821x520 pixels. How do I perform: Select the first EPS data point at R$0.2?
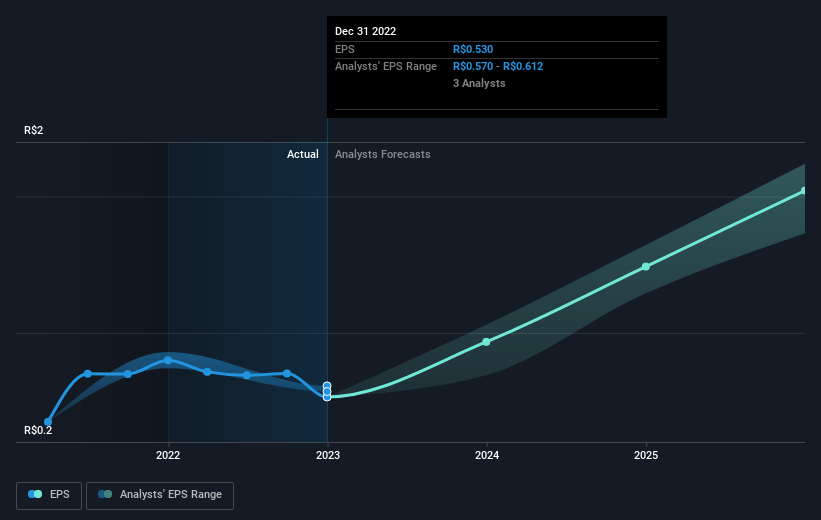[48, 422]
